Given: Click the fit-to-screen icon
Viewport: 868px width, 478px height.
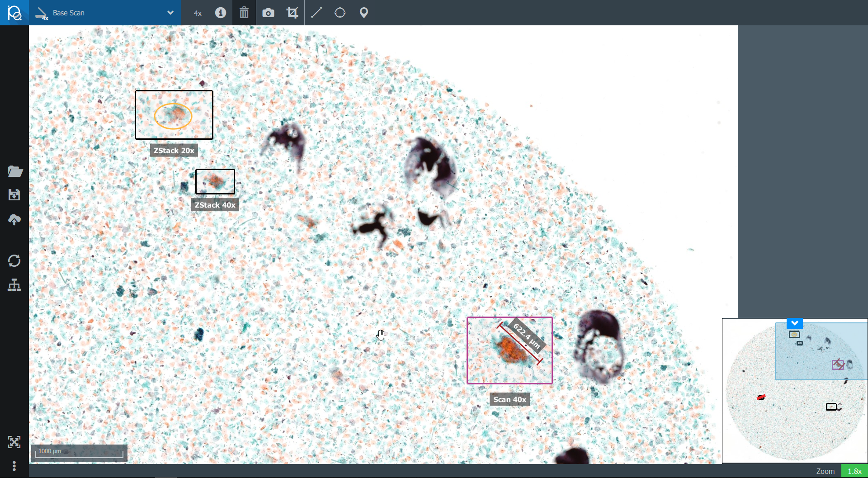Looking at the screenshot, I should click(14, 442).
